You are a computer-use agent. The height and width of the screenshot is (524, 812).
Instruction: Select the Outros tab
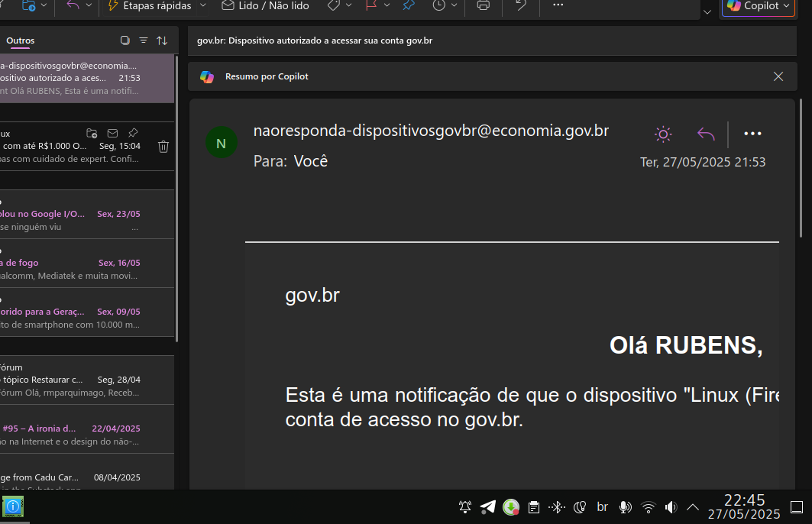(21, 40)
